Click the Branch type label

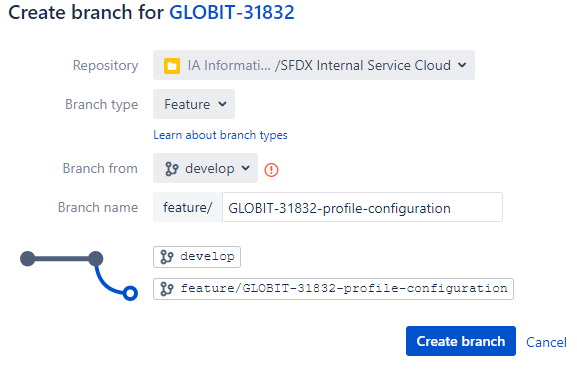coord(102,105)
